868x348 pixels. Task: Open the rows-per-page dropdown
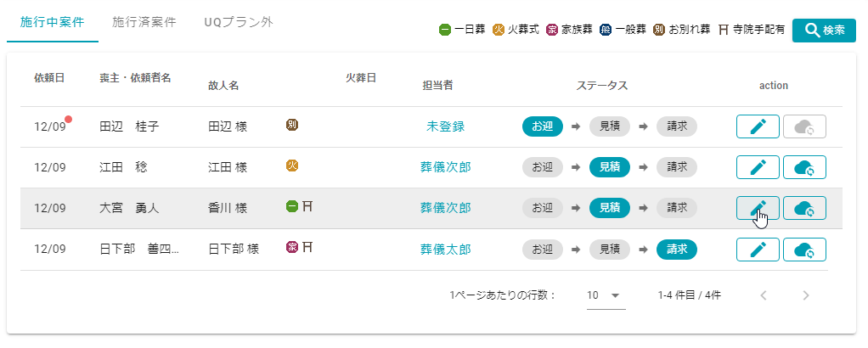pos(606,295)
